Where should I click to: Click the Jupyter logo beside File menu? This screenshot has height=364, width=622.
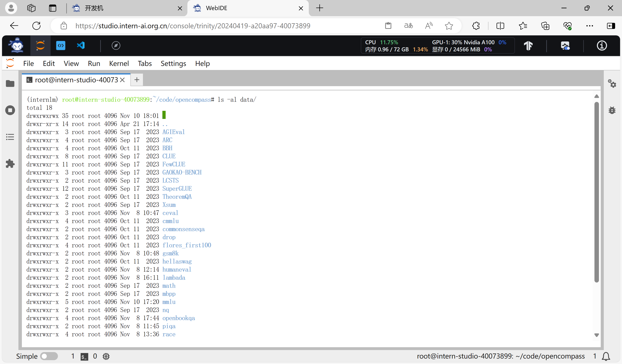10,63
